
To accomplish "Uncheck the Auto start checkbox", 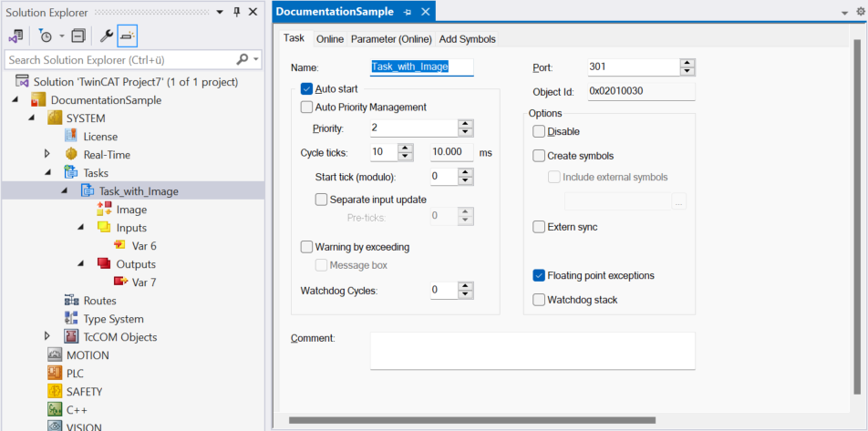I will [306, 88].
